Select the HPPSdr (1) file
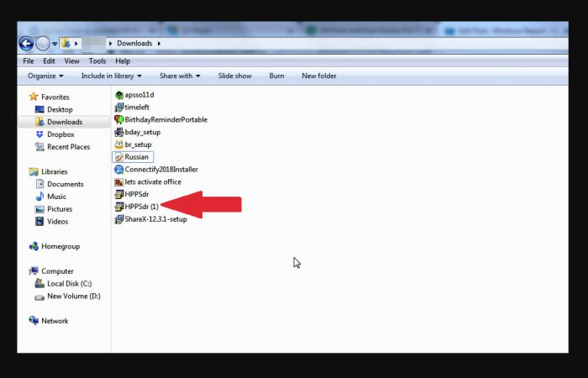Viewport: 588px width, 378px height. tap(136, 207)
